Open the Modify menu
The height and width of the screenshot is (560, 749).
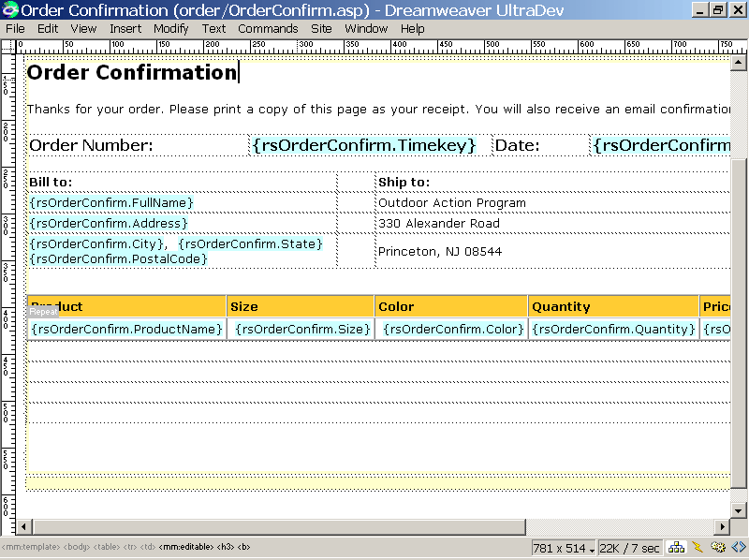pos(171,28)
